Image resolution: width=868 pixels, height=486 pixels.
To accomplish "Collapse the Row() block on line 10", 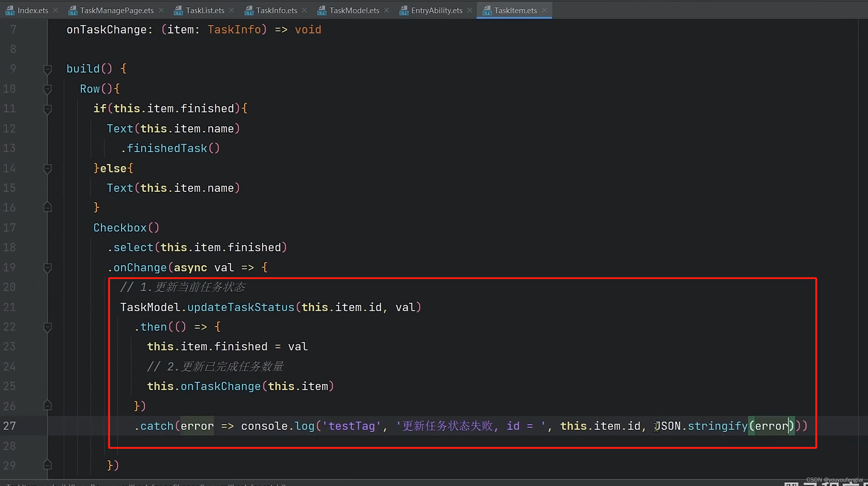I will [x=47, y=89].
